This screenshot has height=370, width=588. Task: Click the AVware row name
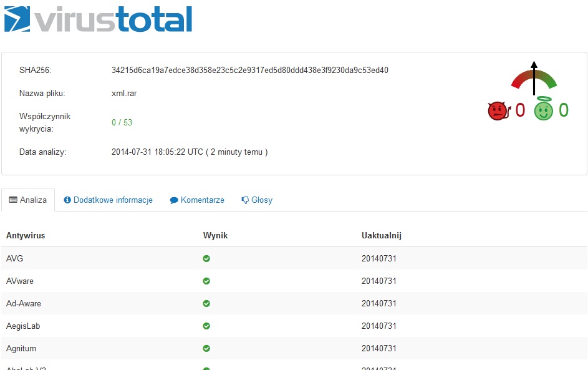pyautogui.click(x=20, y=281)
